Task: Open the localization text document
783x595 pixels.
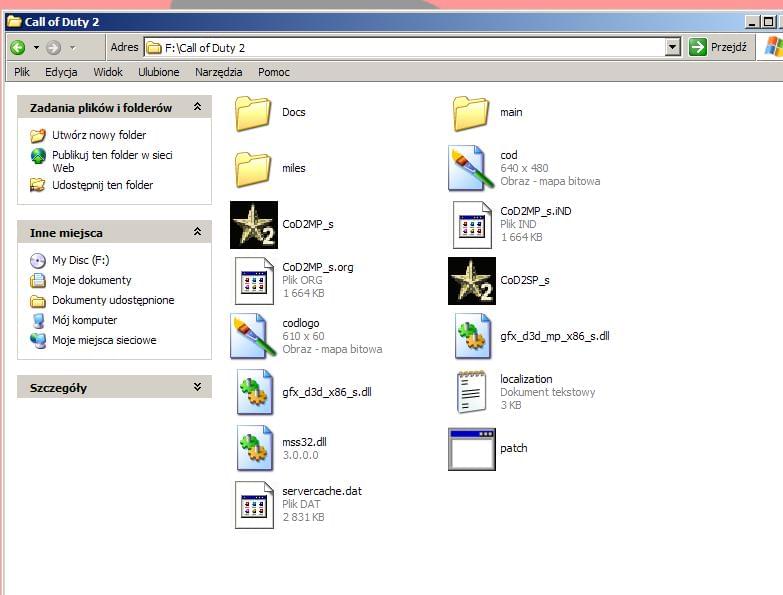Action: [471, 392]
